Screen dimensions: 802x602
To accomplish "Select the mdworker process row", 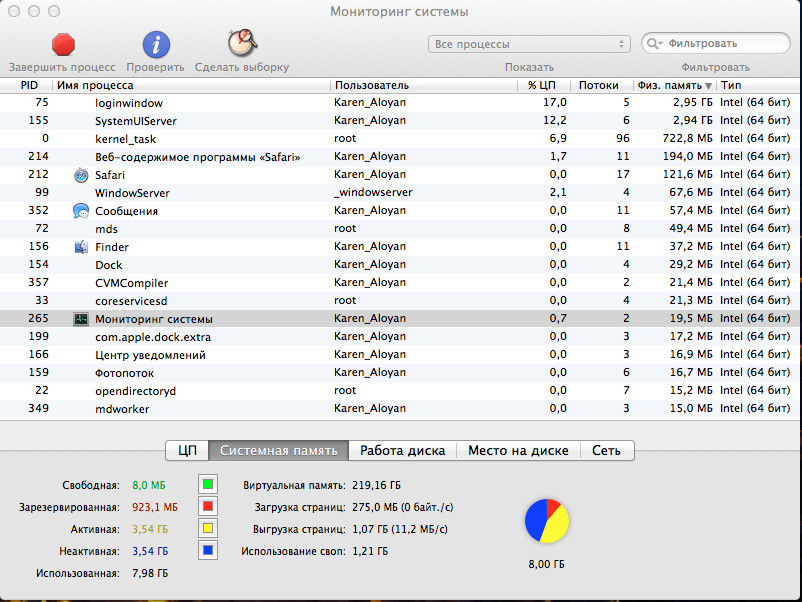I will pos(400,409).
